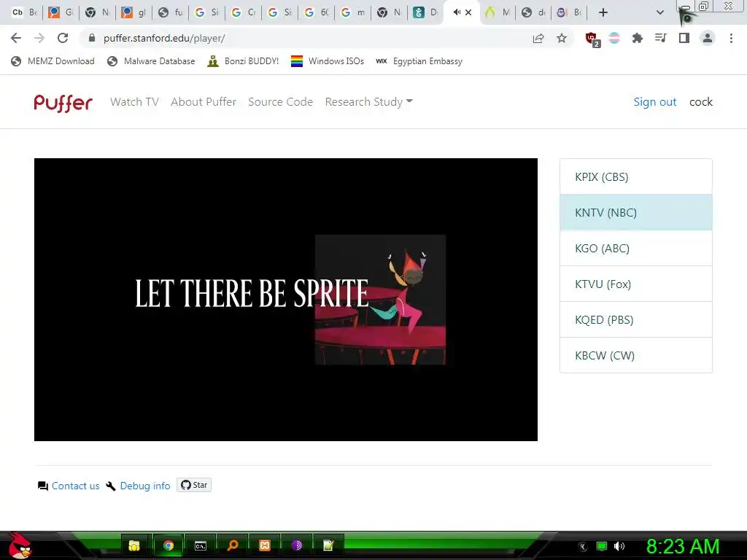Select the KQED (PBS) channel
The height and width of the screenshot is (560, 747).
pyautogui.click(x=636, y=319)
